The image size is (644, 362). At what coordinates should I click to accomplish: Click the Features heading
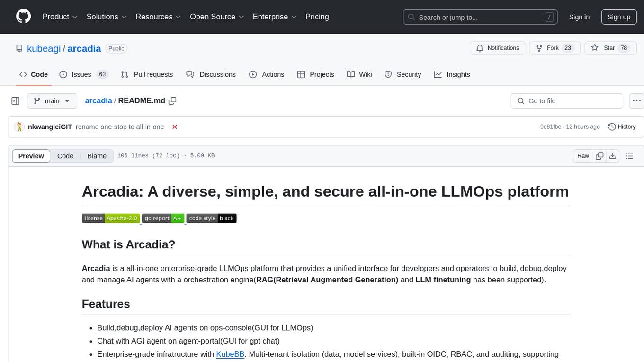point(106,304)
